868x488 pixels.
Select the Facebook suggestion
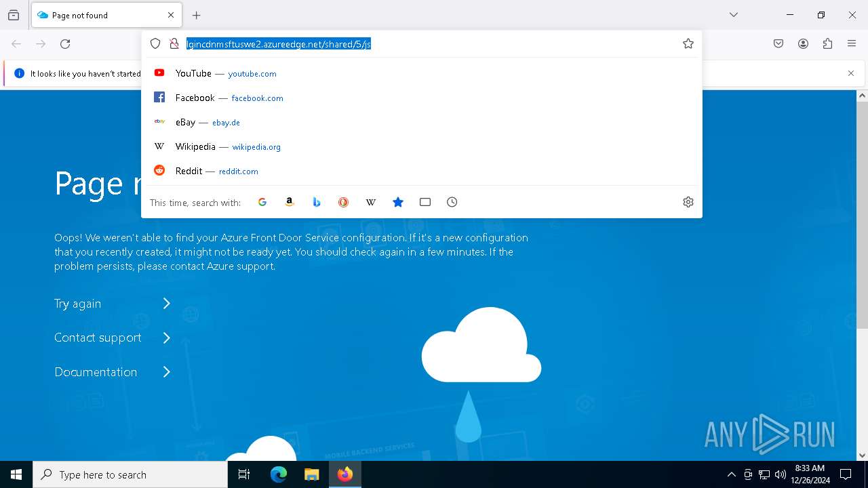click(x=422, y=98)
